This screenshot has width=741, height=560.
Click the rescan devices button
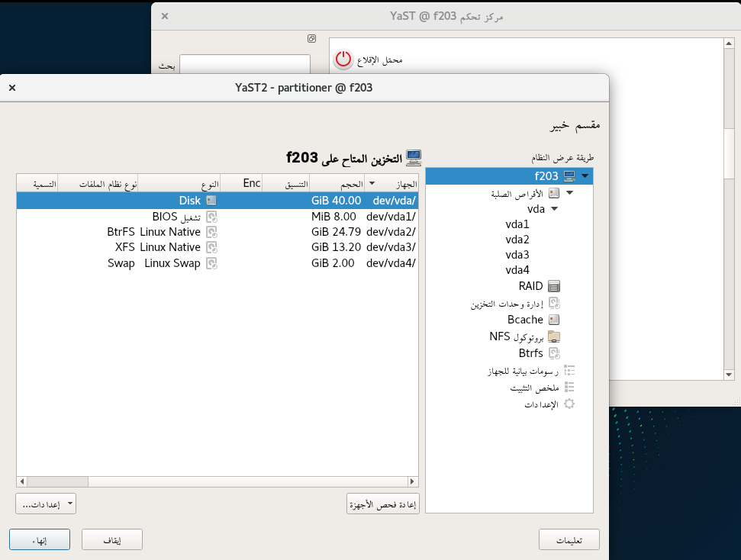coord(382,504)
